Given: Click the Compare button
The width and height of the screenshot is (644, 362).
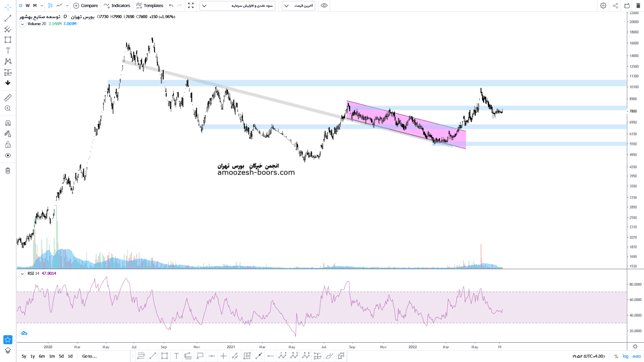Looking at the screenshot, I should (86, 6).
